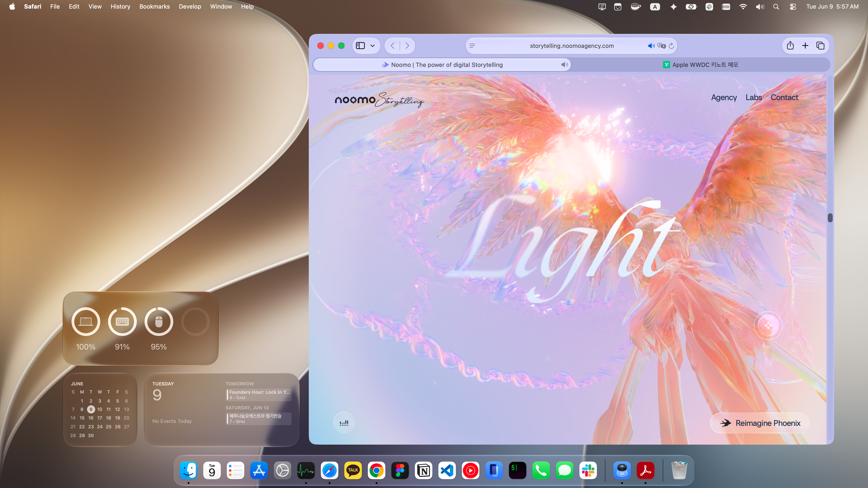
Task: Click the four-point sparkle menu bar icon
Action: pyautogui.click(x=673, y=7)
